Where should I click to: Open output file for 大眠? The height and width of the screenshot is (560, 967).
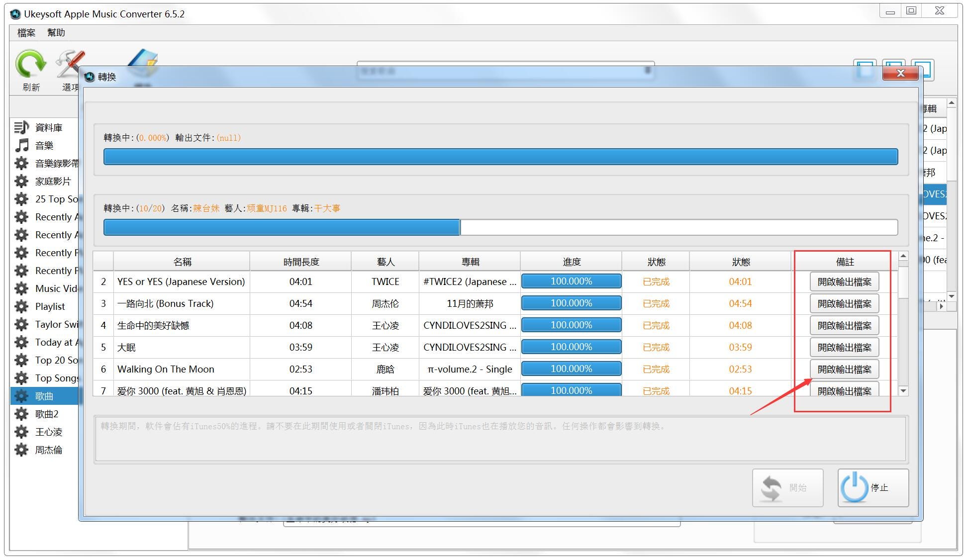coord(844,347)
